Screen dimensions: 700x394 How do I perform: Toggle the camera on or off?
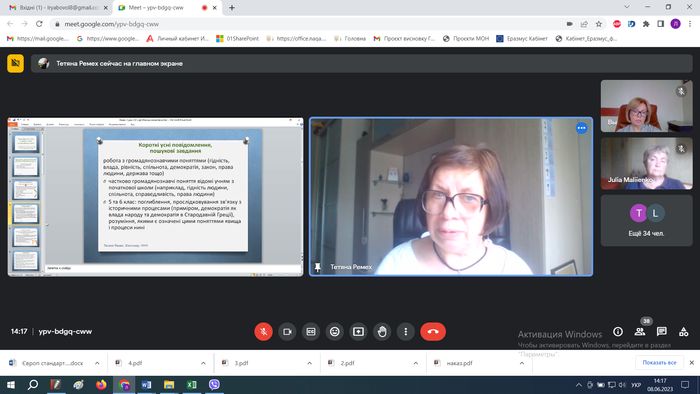click(x=287, y=332)
